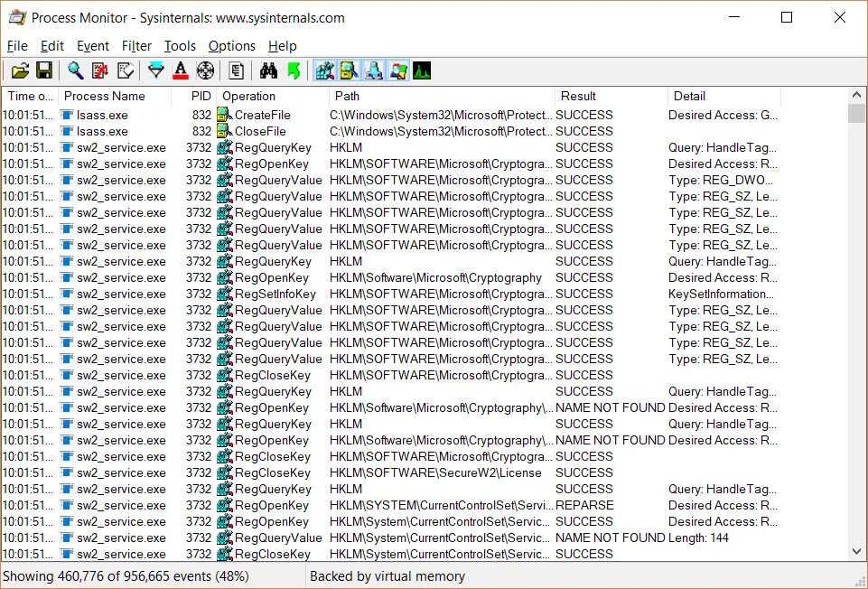Show the Process Tree icon

pyautogui.click(x=237, y=70)
